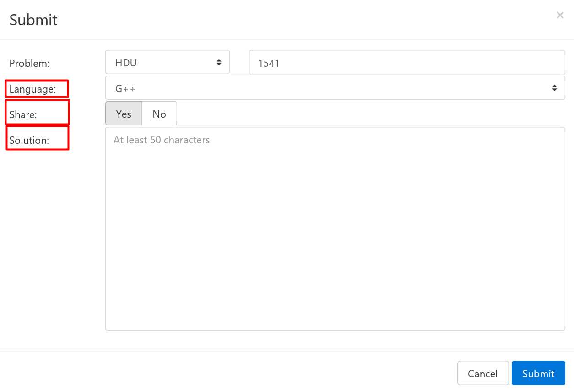Open the HDU online judge dropdown
Viewport: 574px width, 392px height.
coord(168,62)
